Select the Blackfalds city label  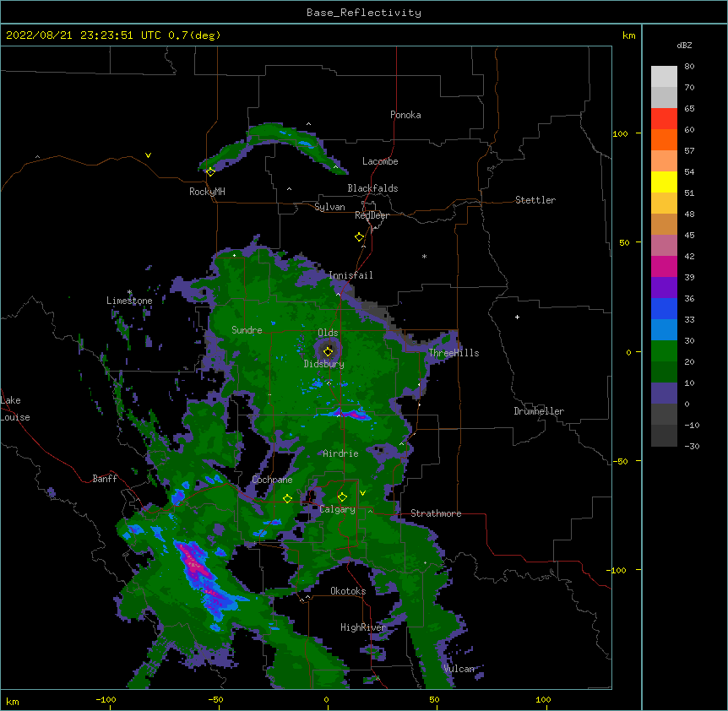click(372, 188)
